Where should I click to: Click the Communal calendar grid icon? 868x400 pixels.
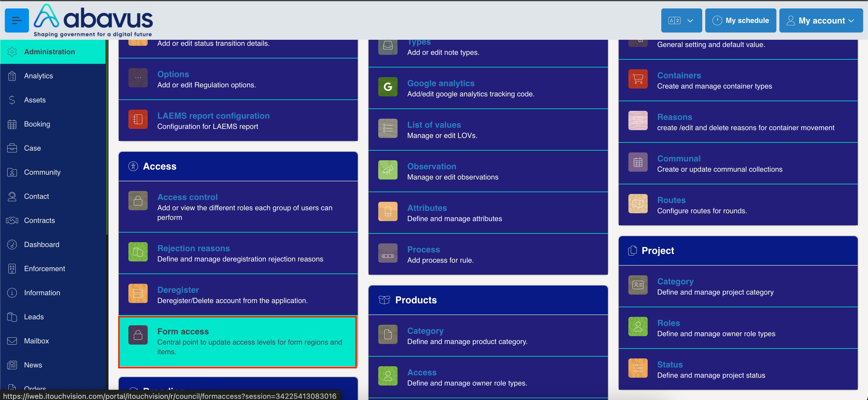[638, 162]
